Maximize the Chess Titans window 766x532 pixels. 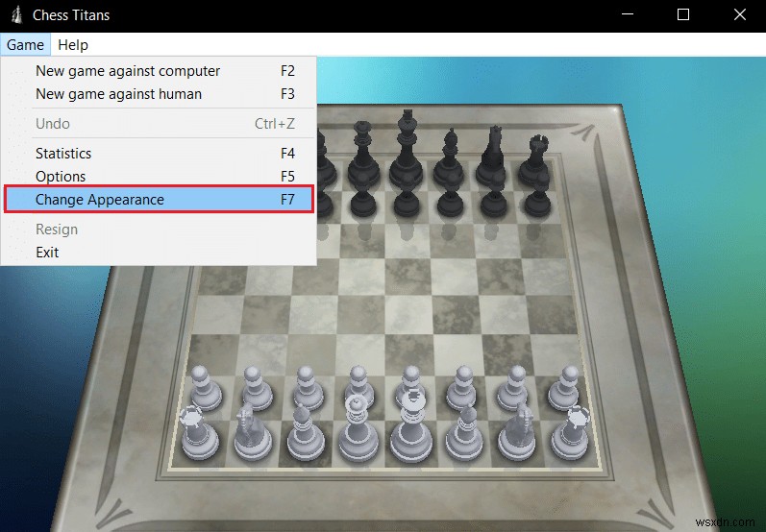tap(683, 14)
